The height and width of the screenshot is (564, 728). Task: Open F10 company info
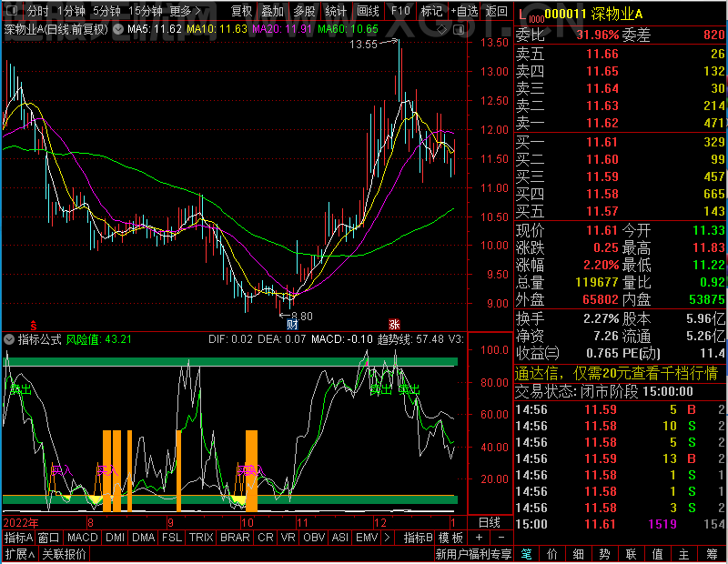[x=400, y=11]
